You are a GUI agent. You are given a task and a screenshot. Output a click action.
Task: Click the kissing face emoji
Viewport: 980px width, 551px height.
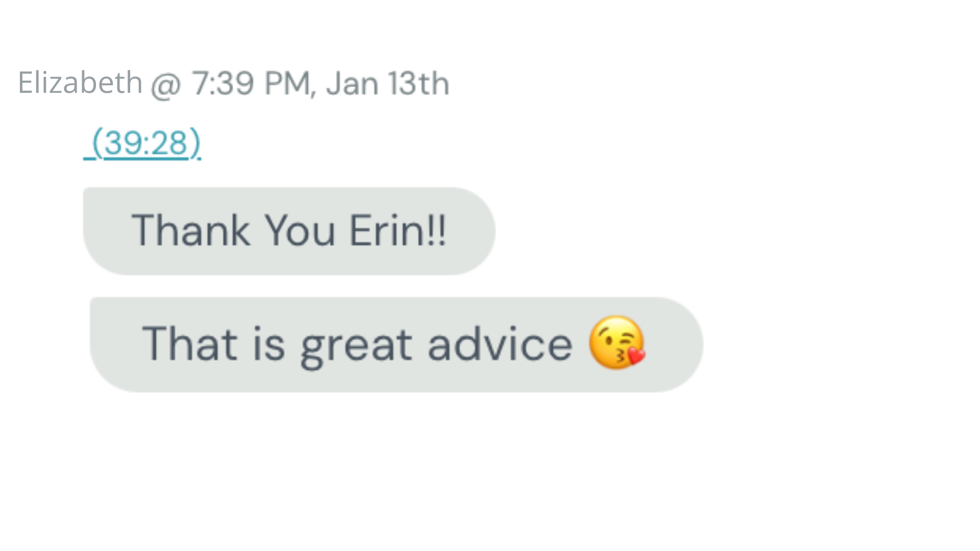tap(616, 342)
